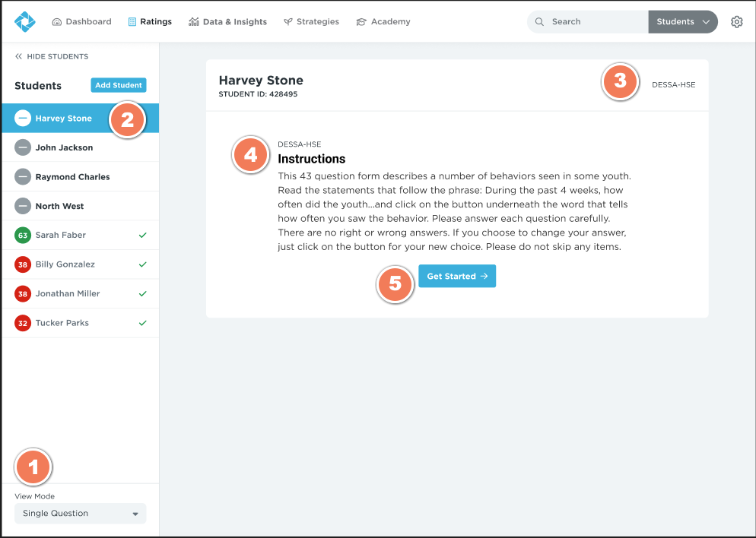The width and height of the screenshot is (756, 538).
Task: Open the Data & Insights tab
Action: [x=227, y=22]
